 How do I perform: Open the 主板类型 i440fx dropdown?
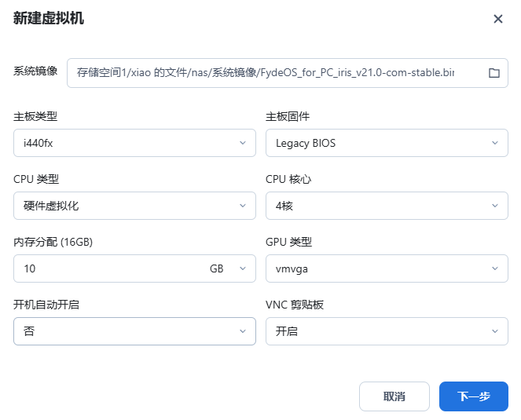134,143
